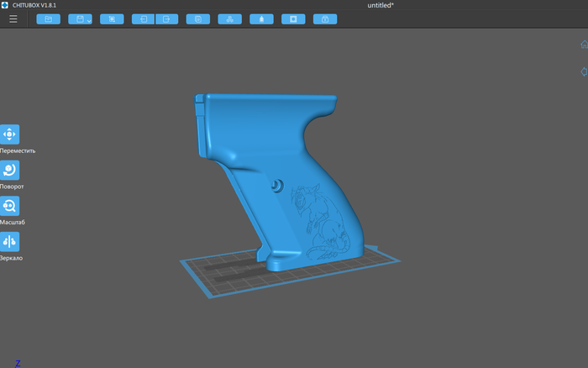Viewport: 588px width, 368px height.
Task: Click the view cube icon below home
Action: click(x=583, y=72)
